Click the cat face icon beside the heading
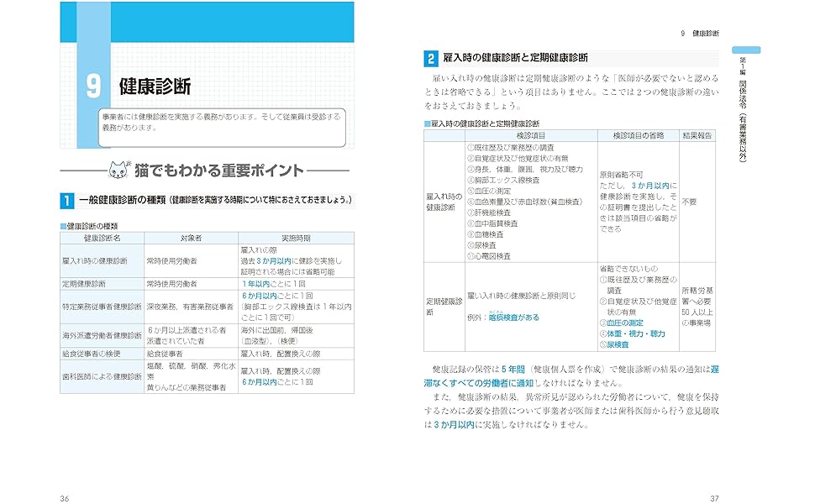 pyautogui.click(x=119, y=170)
